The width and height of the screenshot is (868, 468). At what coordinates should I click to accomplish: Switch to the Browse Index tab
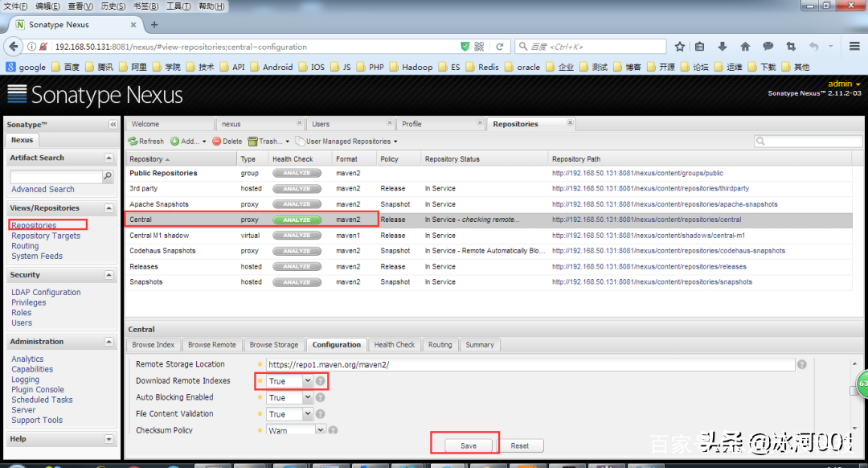tap(154, 344)
